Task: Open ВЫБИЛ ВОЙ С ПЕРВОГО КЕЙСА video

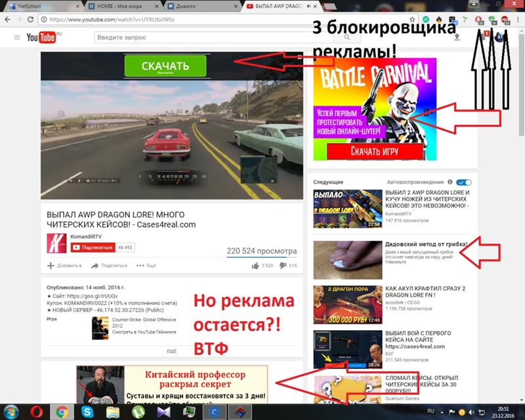Action: [x=418, y=340]
